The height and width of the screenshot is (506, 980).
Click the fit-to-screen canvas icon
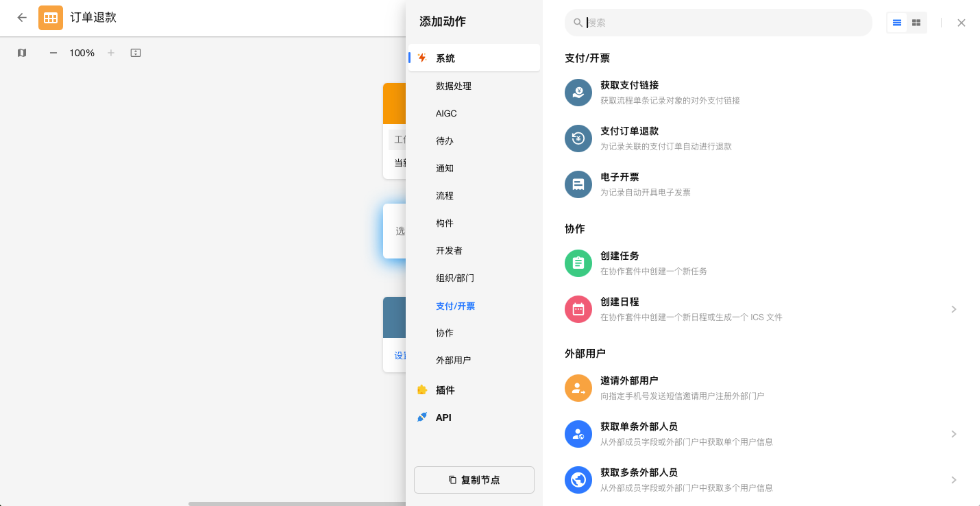click(136, 53)
